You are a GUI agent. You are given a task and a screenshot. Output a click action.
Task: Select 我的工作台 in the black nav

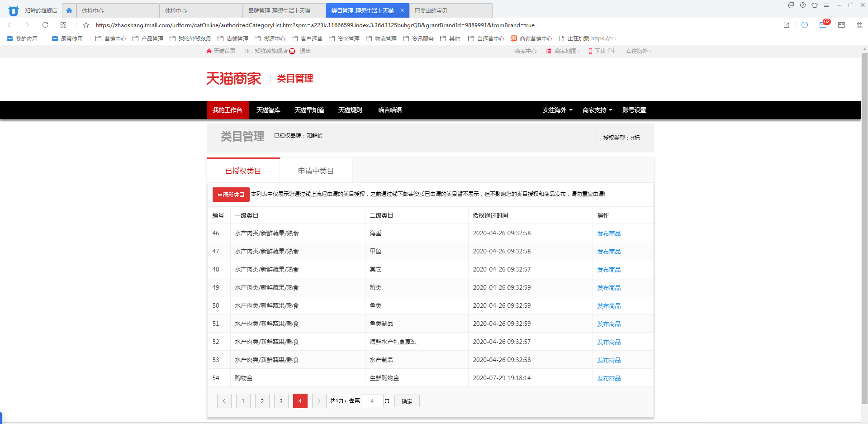[x=228, y=110]
